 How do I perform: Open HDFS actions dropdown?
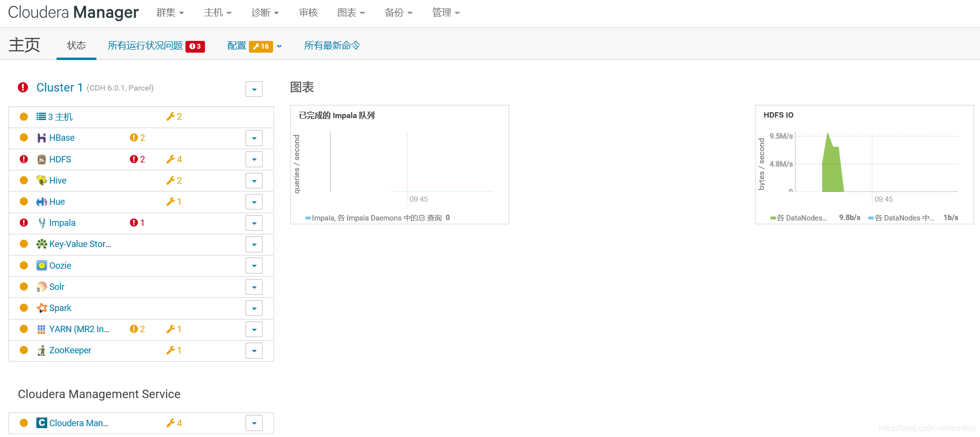[x=254, y=159]
